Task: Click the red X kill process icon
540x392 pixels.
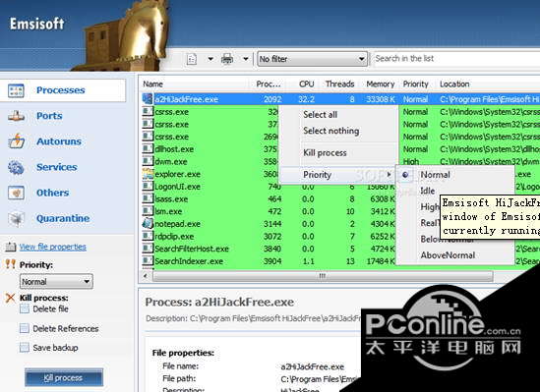Action: [11, 298]
